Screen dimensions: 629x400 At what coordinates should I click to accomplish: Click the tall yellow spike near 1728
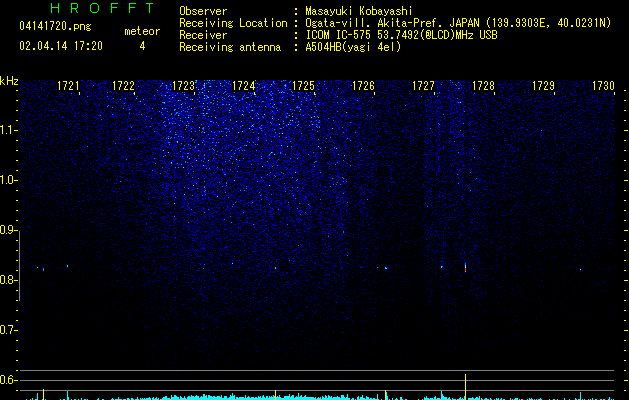[465, 387]
